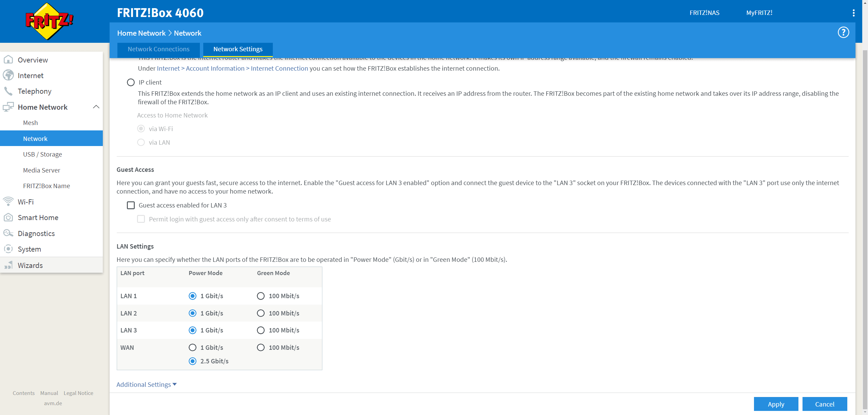Expand Additional Settings section

(x=146, y=384)
